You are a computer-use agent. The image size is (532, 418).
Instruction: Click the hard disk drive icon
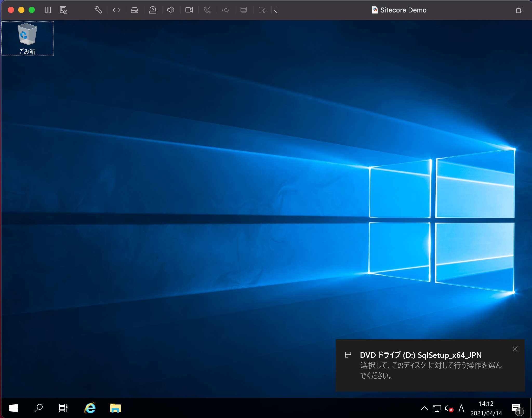[135, 10]
